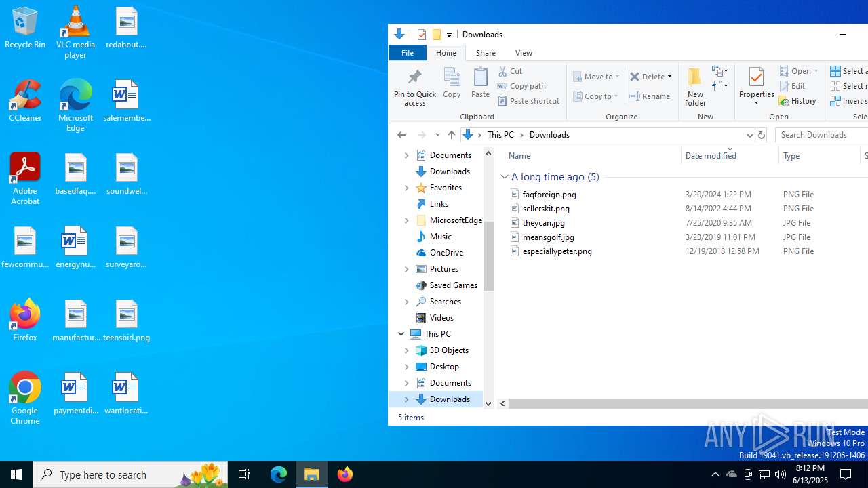Open the Windows Start menu

[16, 474]
